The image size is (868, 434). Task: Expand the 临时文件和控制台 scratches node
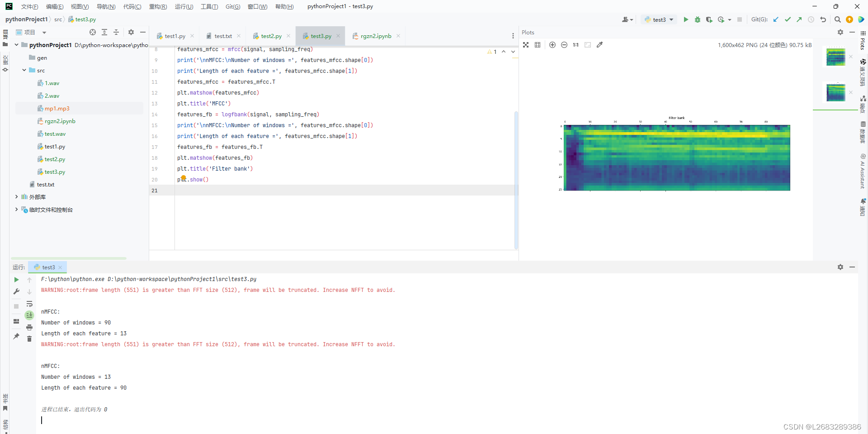tap(17, 210)
